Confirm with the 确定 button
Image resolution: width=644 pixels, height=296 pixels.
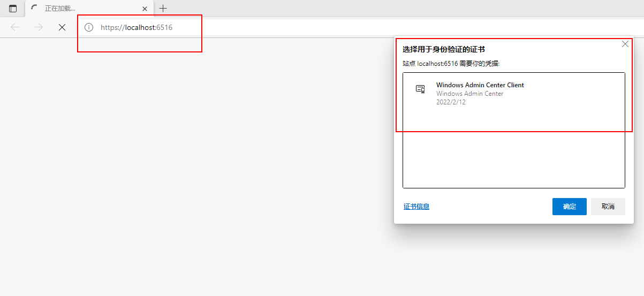pos(570,207)
